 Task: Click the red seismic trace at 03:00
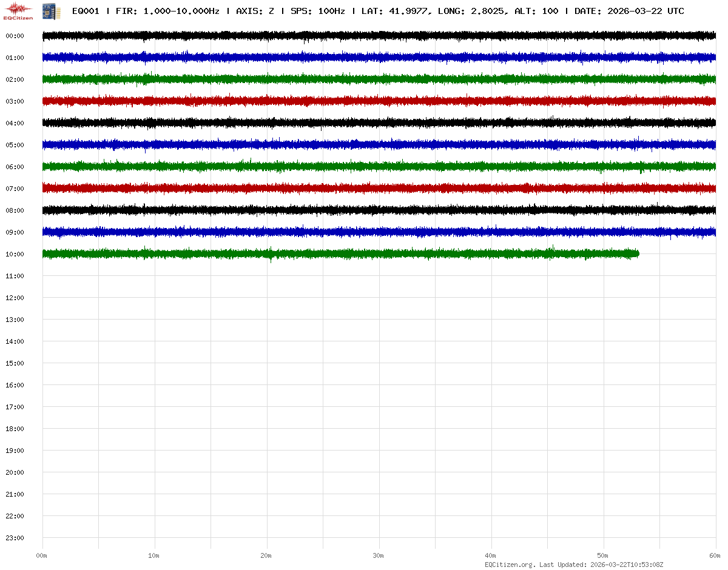[x=364, y=101]
